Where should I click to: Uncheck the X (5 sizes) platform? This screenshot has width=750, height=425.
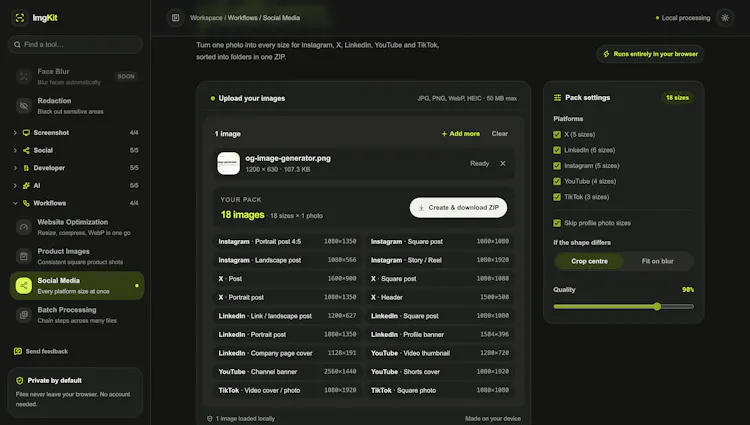(557, 134)
